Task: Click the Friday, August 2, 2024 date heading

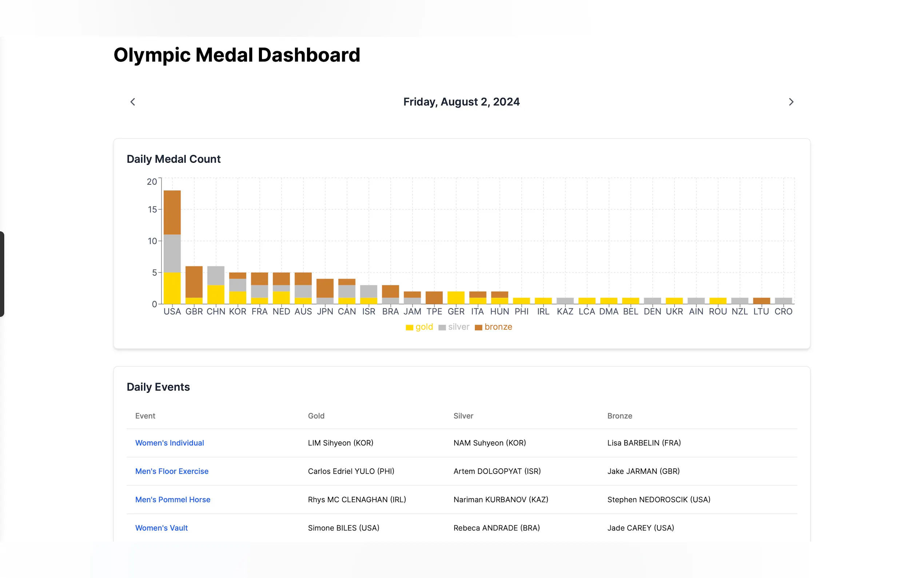Action: (461, 102)
